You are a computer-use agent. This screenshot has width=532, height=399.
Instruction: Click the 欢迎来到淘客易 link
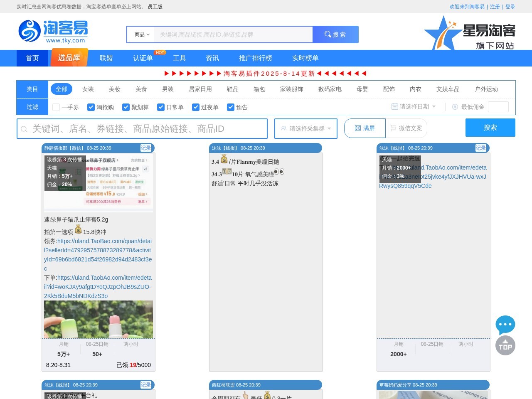[x=467, y=7]
